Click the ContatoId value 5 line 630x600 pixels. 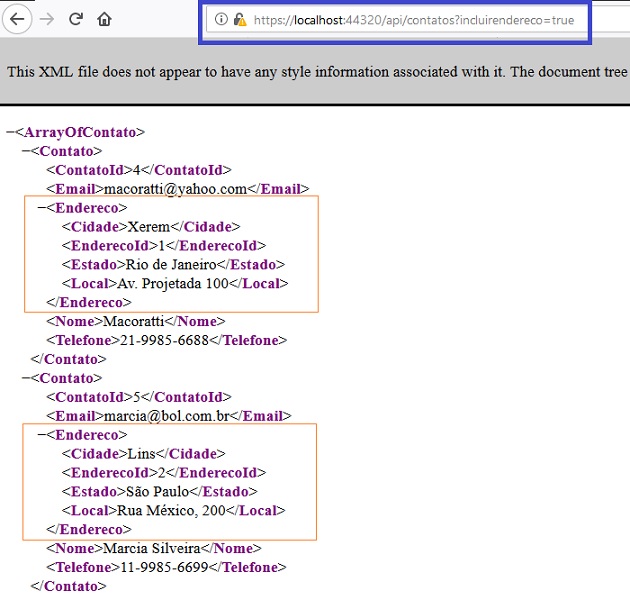[139, 397]
